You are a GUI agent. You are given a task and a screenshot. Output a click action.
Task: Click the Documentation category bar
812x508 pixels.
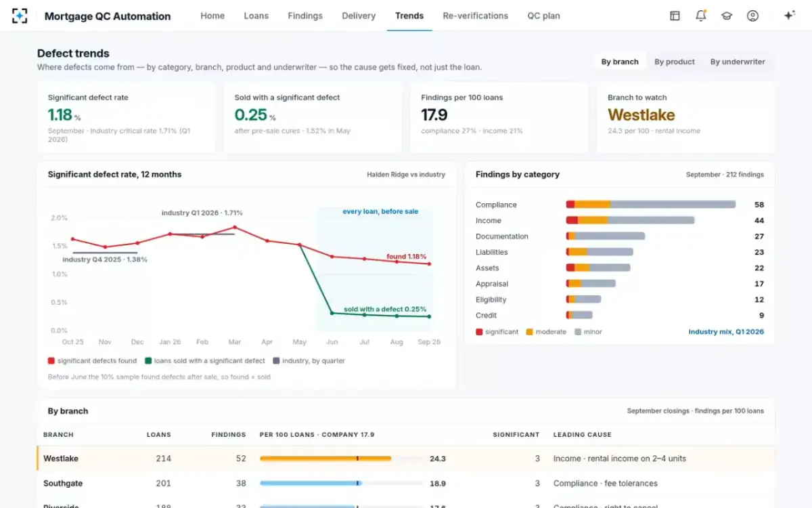606,236
